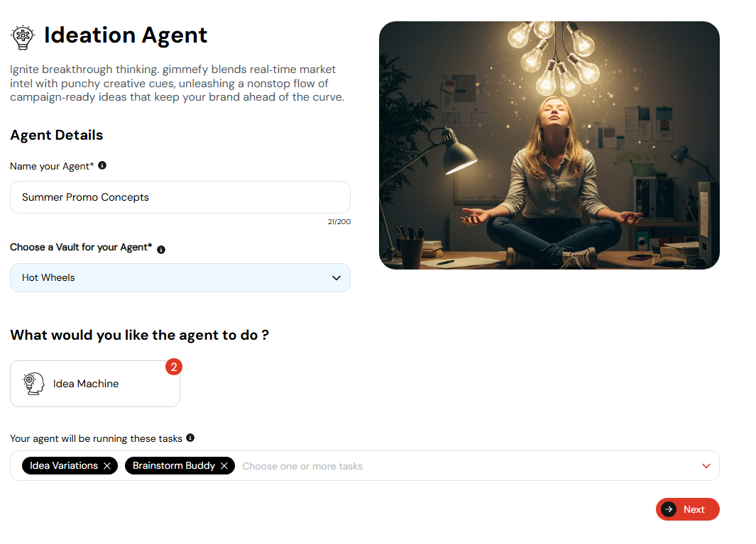Click the chevron arrow on the vault selector
The height and width of the screenshot is (544, 756).
(x=336, y=278)
